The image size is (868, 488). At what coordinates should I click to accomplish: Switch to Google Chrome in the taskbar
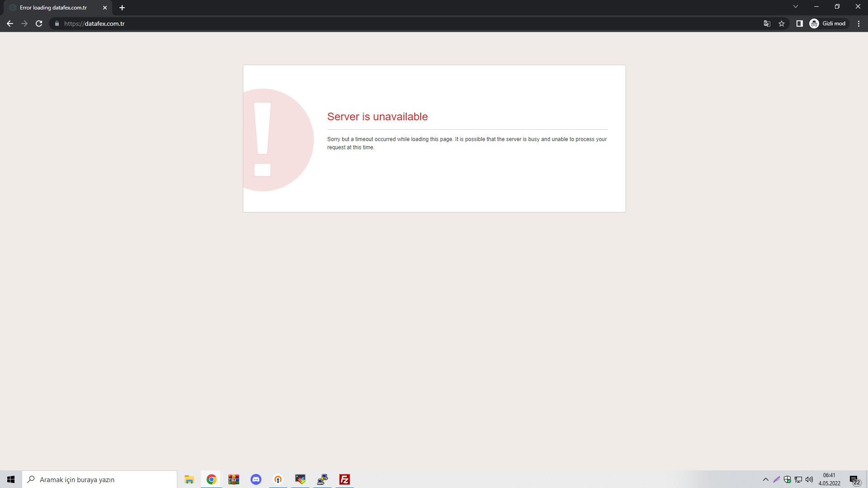(x=211, y=479)
